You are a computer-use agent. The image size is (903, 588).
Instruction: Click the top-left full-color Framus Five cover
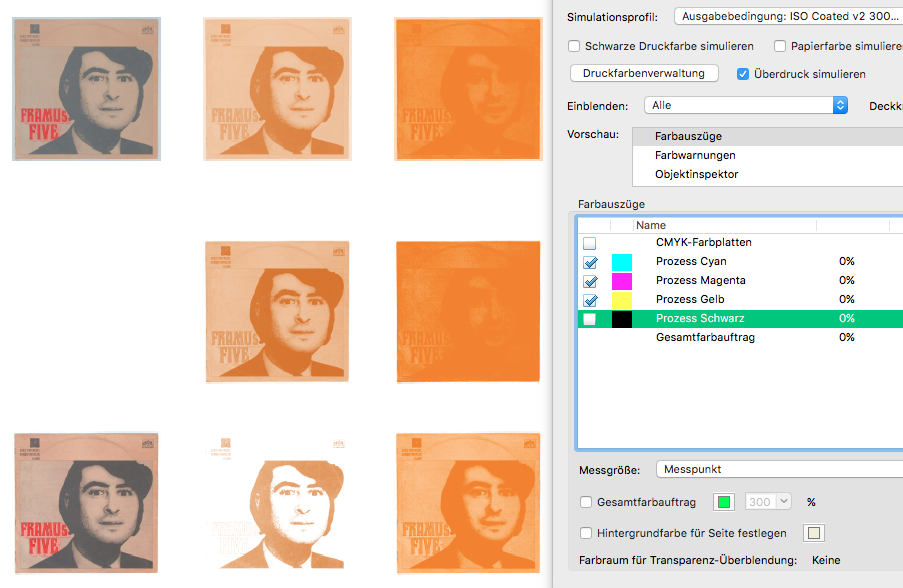(x=86, y=89)
